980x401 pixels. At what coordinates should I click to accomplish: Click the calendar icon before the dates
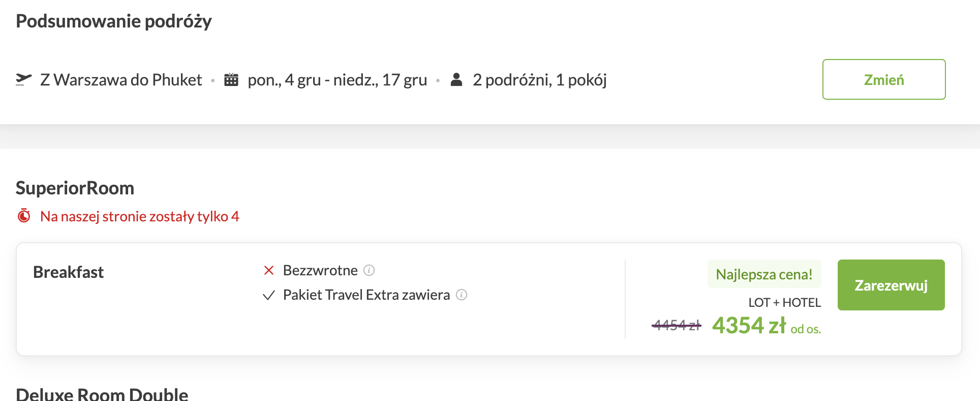coord(231,79)
